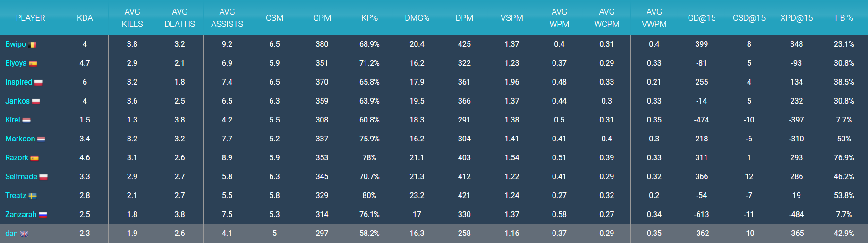Sort by AVG KILLS column header
Image resolution: width=868 pixels, height=243 pixels.
pyautogui.click(x=132, y=18)
